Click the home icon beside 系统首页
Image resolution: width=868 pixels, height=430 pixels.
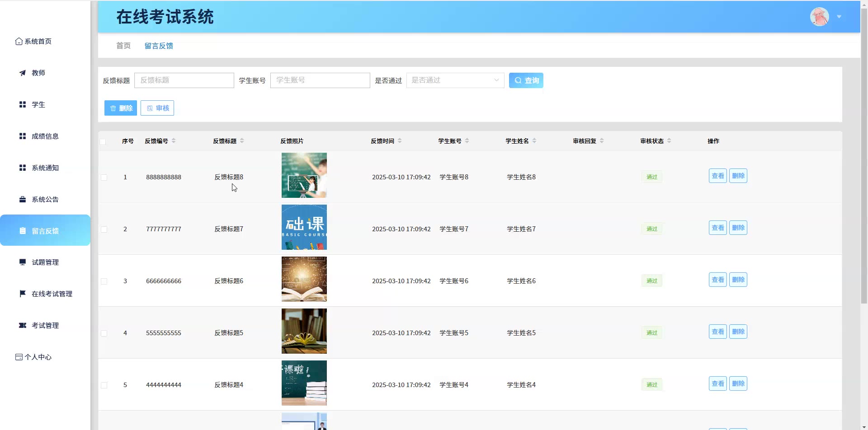point(19,42)
